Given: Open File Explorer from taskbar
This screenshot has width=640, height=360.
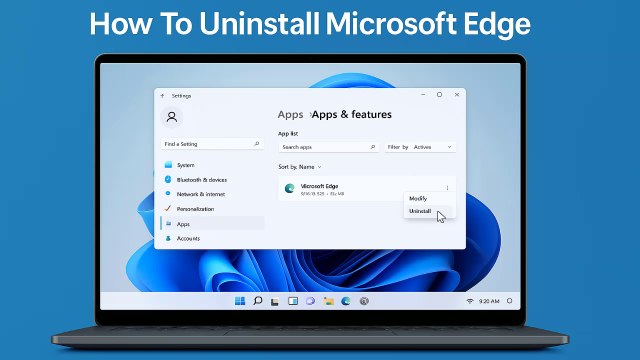Looking at the screenshot, I should (328, 301).
